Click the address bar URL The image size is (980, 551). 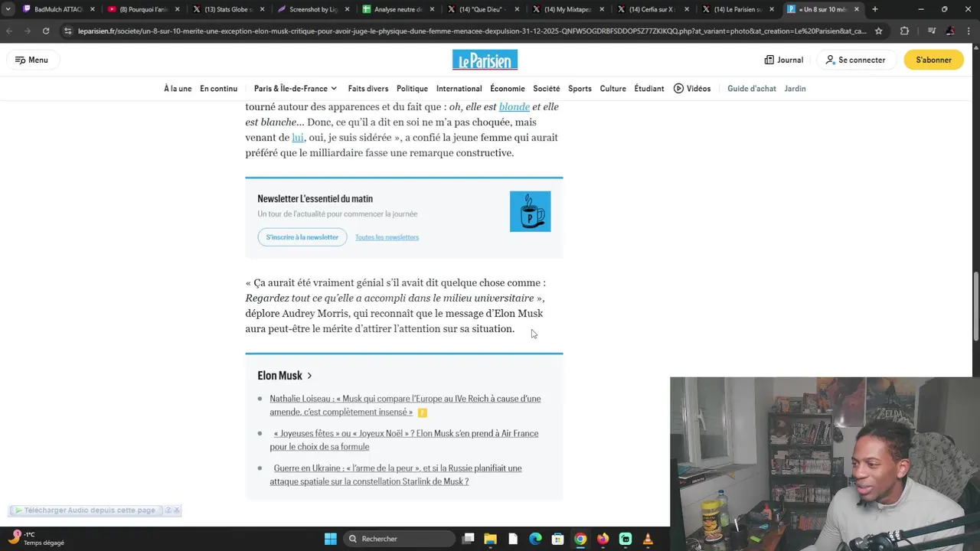(x=472, y=31)
